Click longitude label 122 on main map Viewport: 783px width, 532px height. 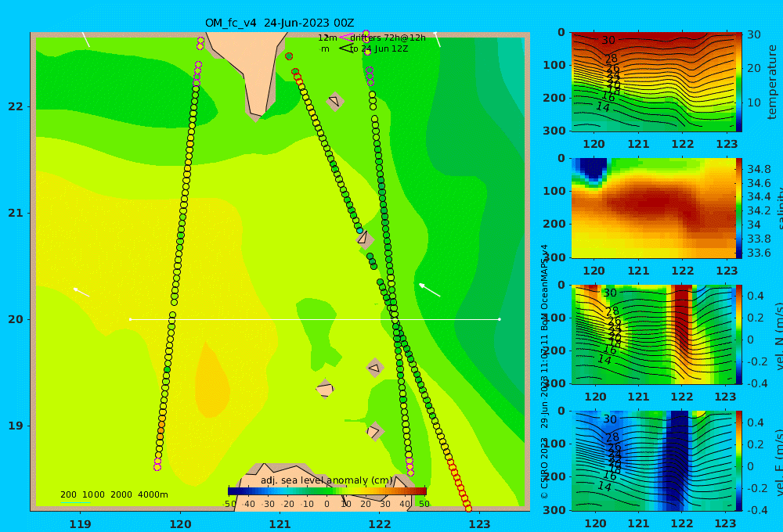point(380,524)
